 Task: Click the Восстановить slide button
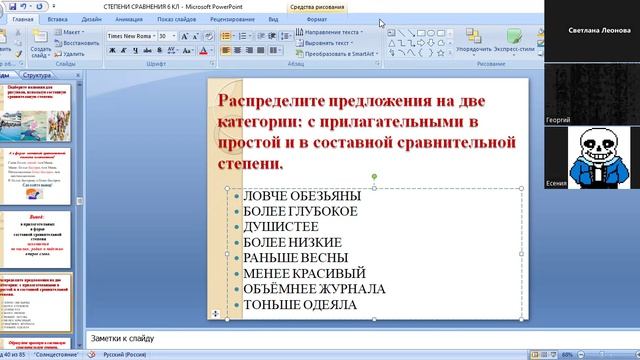coord(77,43)
